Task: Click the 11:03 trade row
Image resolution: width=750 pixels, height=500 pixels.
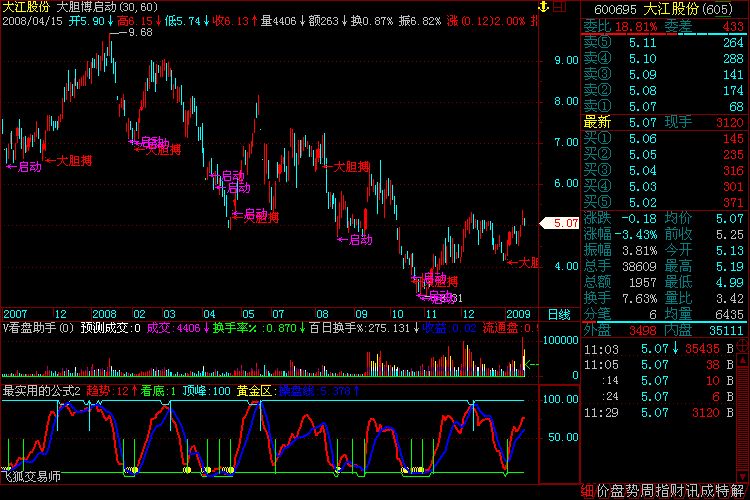Action: (x=659, y=349)
